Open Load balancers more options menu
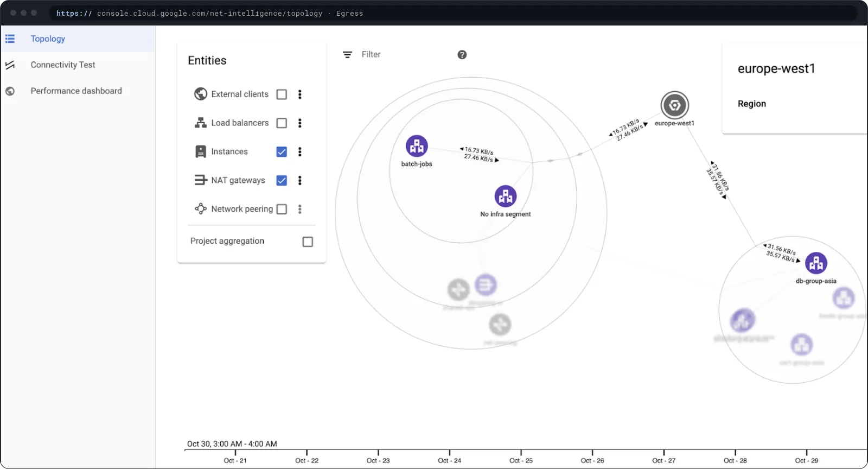Viewport: 868px width, 469px height. tap(300, 123)
